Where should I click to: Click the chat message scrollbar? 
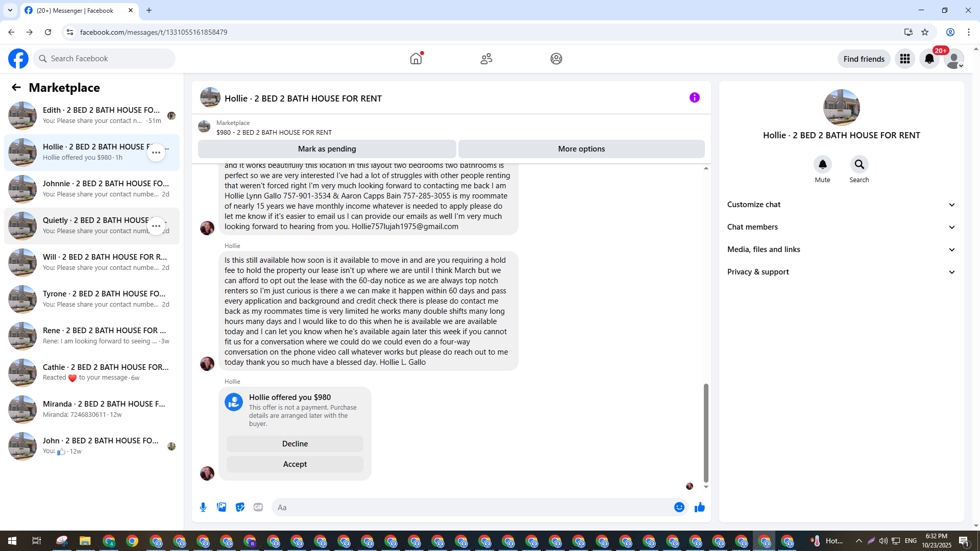[x=706, y=433]
